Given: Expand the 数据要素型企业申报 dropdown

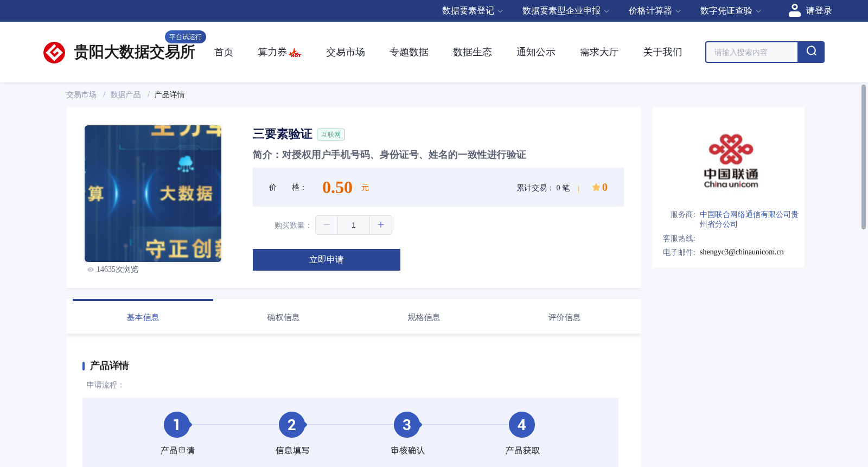Looking at the screenshot, I should (x=566, y=11).
